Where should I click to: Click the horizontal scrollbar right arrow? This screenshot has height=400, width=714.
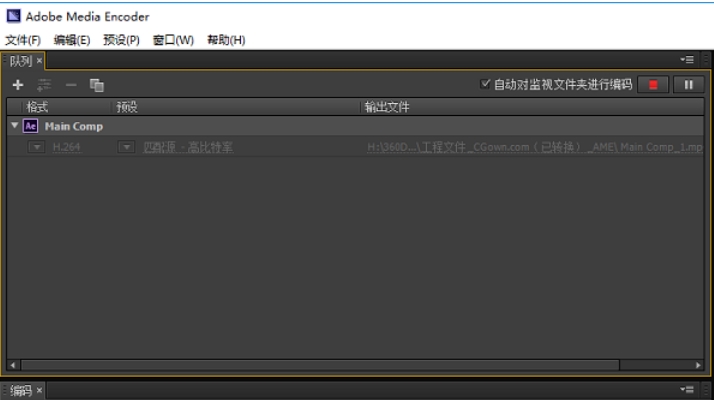click(x=698, y=365)
